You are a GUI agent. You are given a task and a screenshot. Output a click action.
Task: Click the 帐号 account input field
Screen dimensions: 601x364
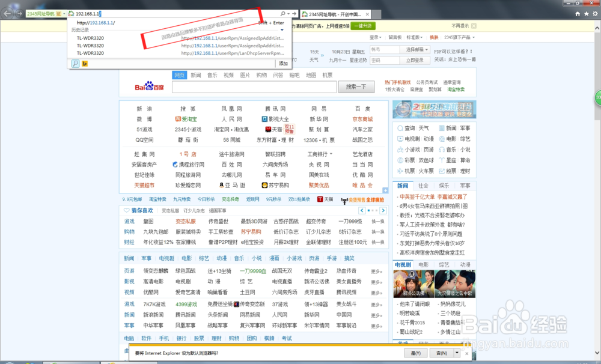385,49
